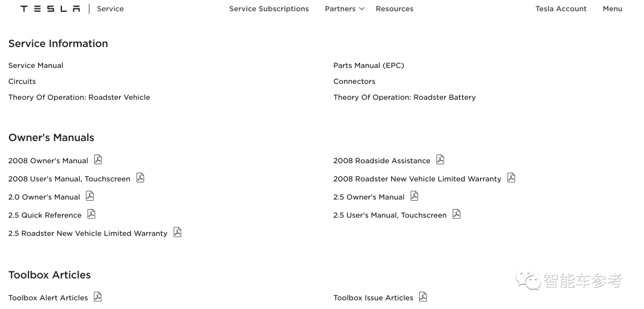Open PDF icon for 2008 Roadster Limited Warranty
The height and width of the screenshot is (309, 644).
click(x=511, y=177)
